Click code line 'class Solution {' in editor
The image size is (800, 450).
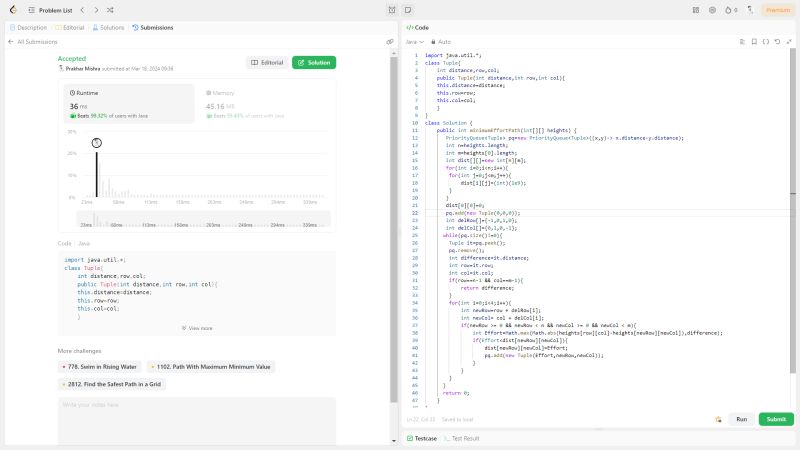448,123
